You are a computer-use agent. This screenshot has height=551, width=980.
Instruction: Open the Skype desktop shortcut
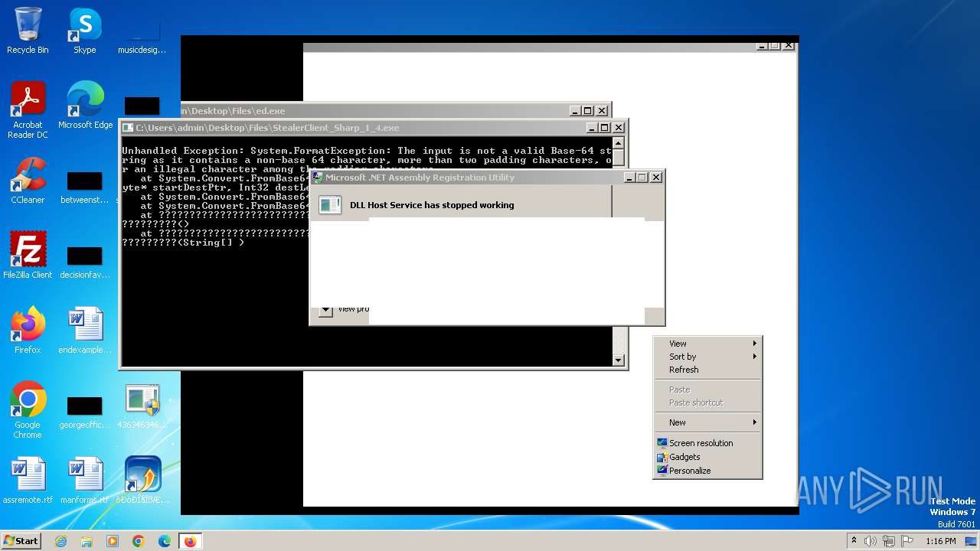pos(85,31)
